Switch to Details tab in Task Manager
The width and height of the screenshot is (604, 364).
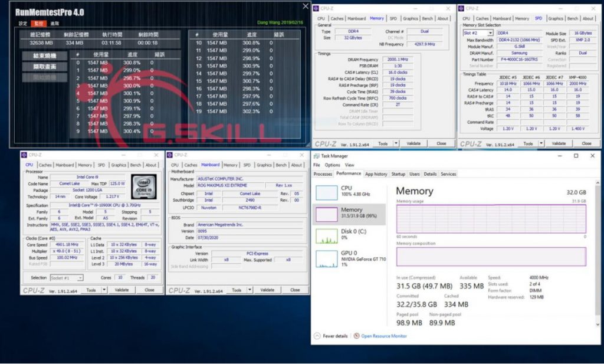click(x=430, y=174)
